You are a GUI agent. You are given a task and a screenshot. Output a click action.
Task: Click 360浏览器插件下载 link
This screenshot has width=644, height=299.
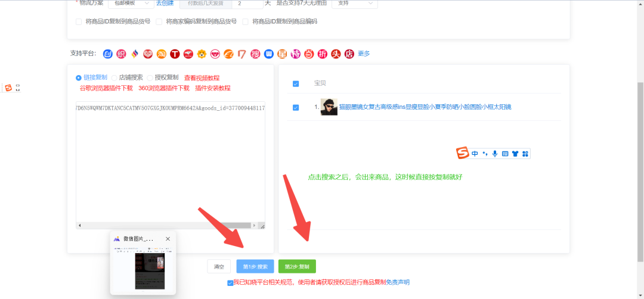click(164, 88)
